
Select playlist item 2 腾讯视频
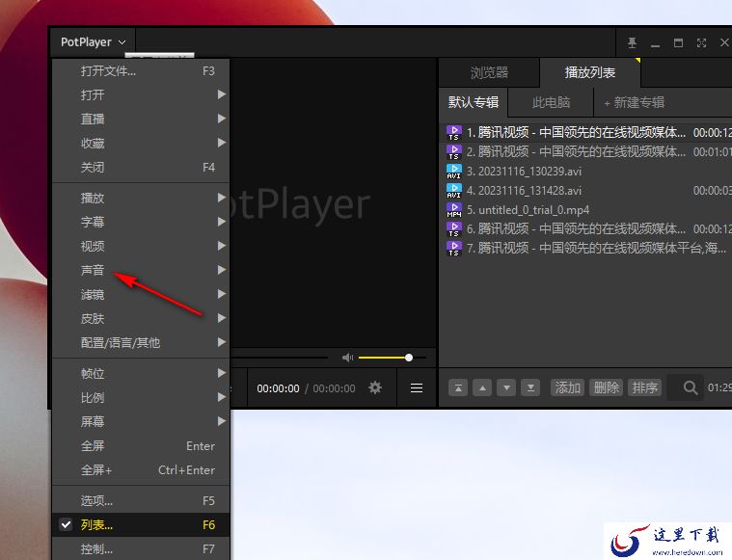click(x=585, y=151)
